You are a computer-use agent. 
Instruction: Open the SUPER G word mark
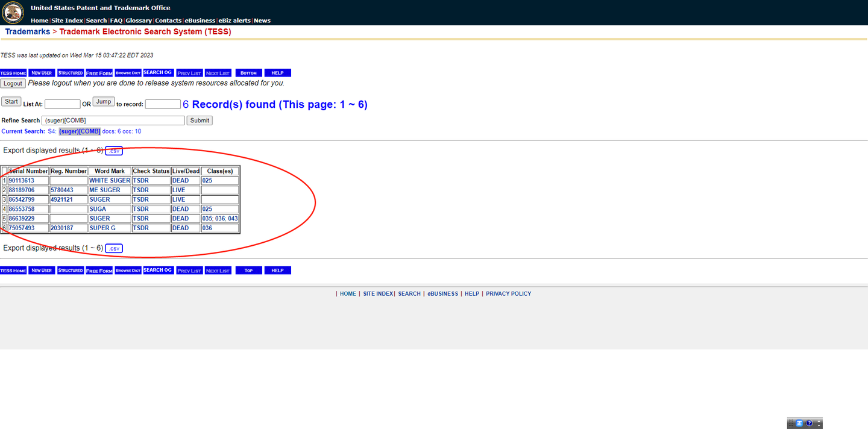tap(102, 228)
